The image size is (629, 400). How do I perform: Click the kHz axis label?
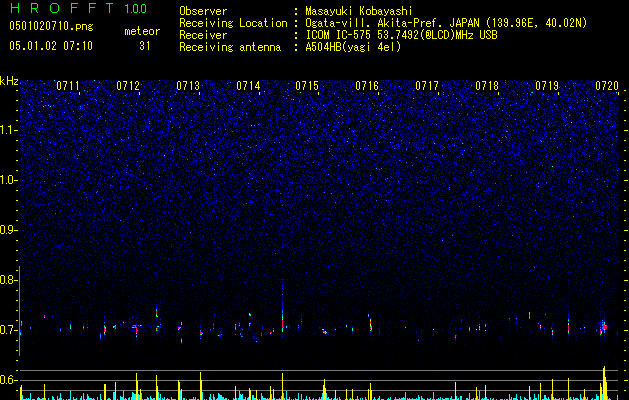click(x=9, y=81)
